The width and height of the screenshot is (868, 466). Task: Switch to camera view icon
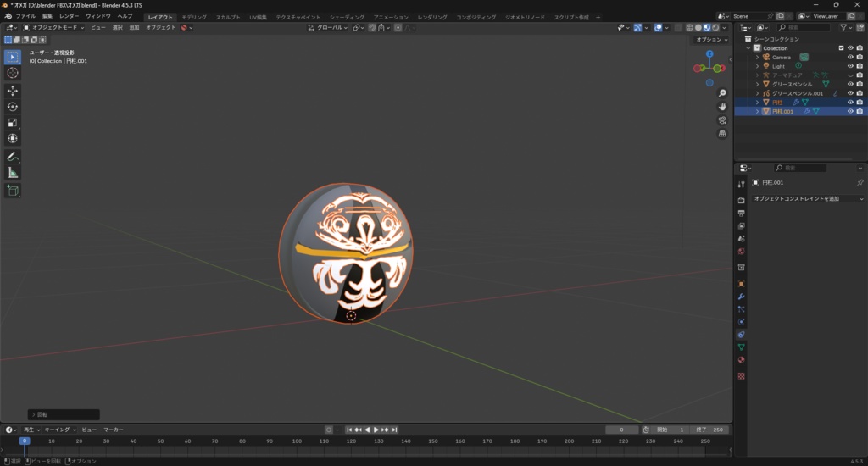722,120
